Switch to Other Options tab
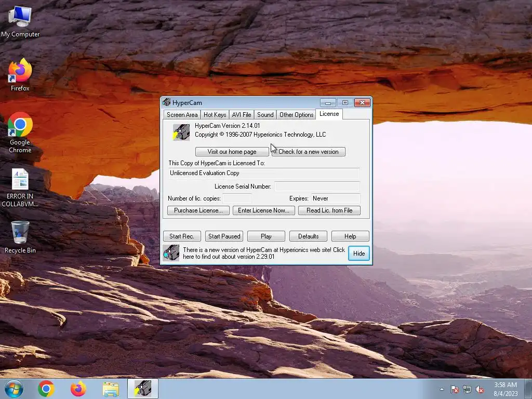The height and width of the screenshot is (399, 532). [297, 115]
